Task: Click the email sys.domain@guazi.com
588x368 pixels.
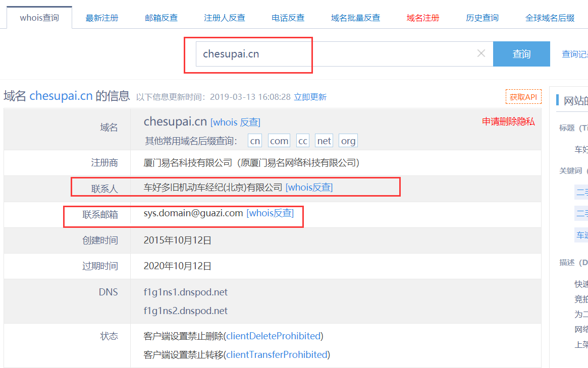Action: (193, 213)
